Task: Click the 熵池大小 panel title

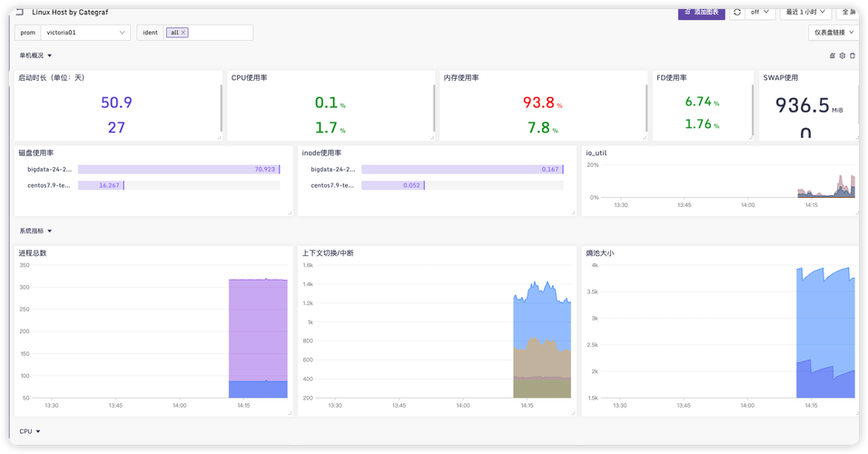Action: click(x=599, y=253)
